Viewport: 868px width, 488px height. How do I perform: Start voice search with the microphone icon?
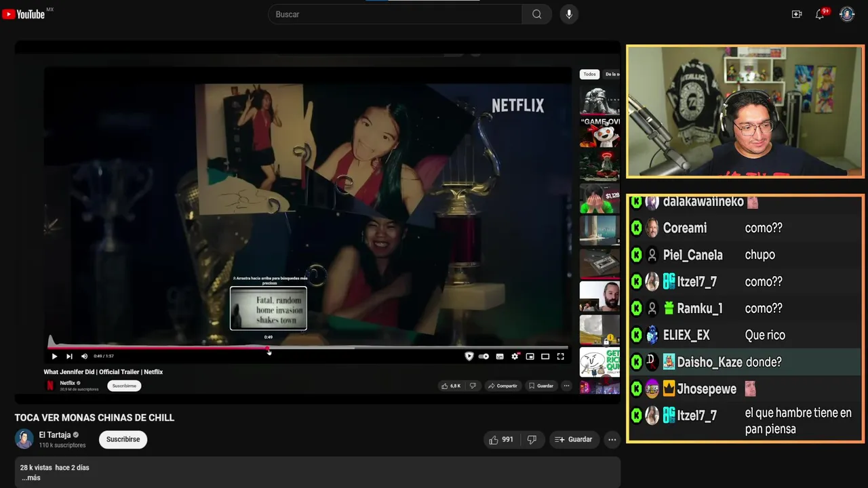[569, 14]
